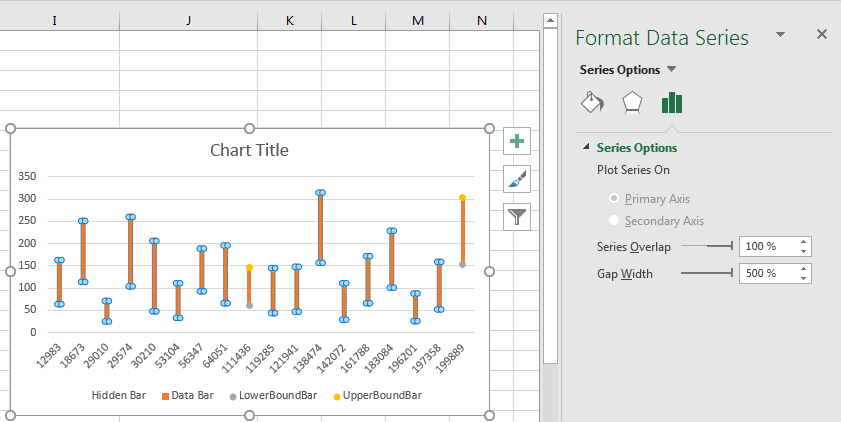Select the Series Options bar chart tab

click(672, 102)
